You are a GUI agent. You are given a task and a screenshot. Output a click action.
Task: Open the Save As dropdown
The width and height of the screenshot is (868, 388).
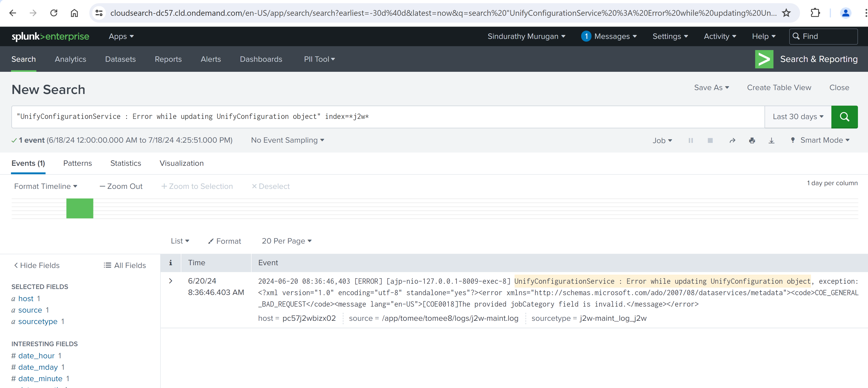[x=711, y=88]
